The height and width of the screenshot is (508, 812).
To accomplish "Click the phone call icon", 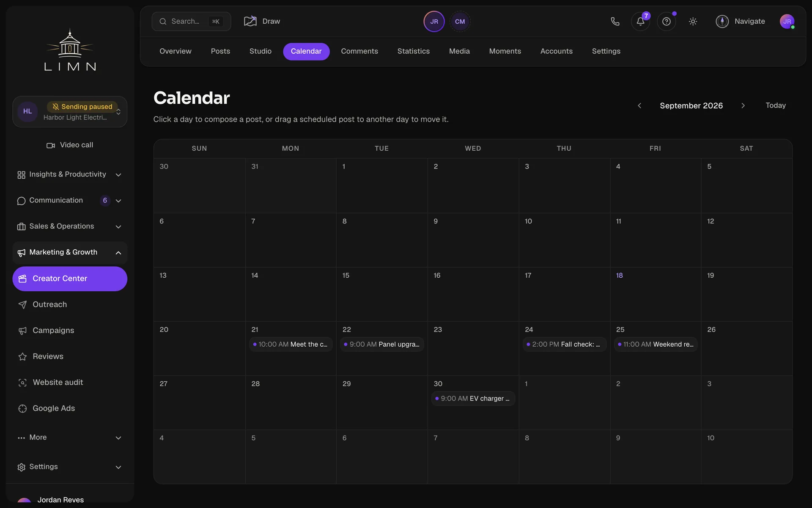I will (615, 21).
